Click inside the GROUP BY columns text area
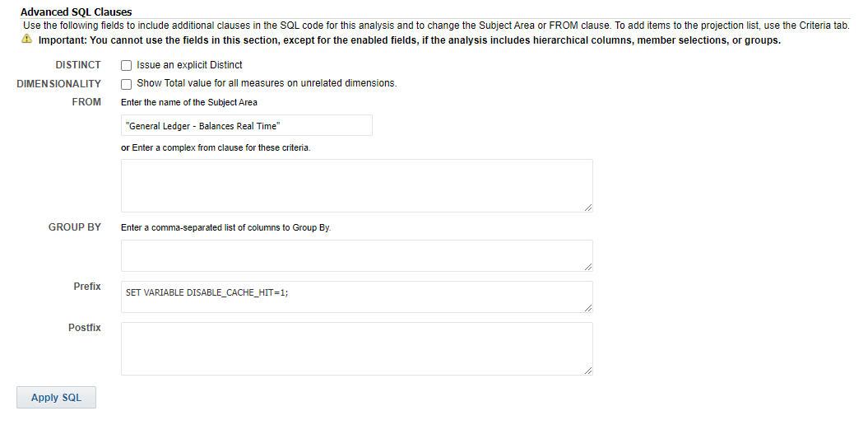868x425 pixels. pos(356,255)
